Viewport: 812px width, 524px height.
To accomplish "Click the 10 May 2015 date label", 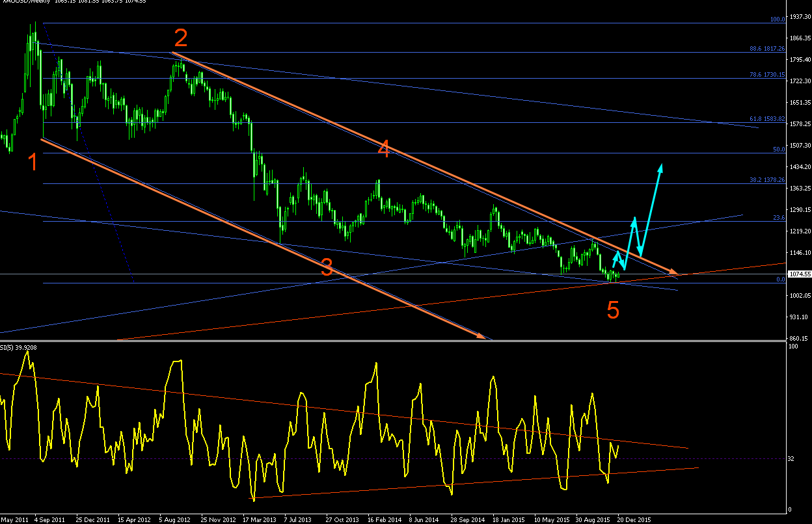I will tap(552, 520).
